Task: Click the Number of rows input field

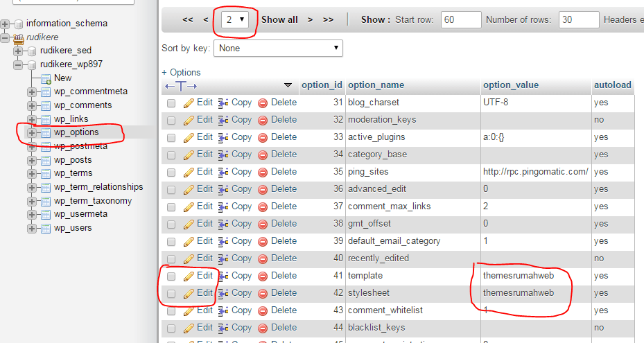Action: pyautogui.click(x=579, y=19)
